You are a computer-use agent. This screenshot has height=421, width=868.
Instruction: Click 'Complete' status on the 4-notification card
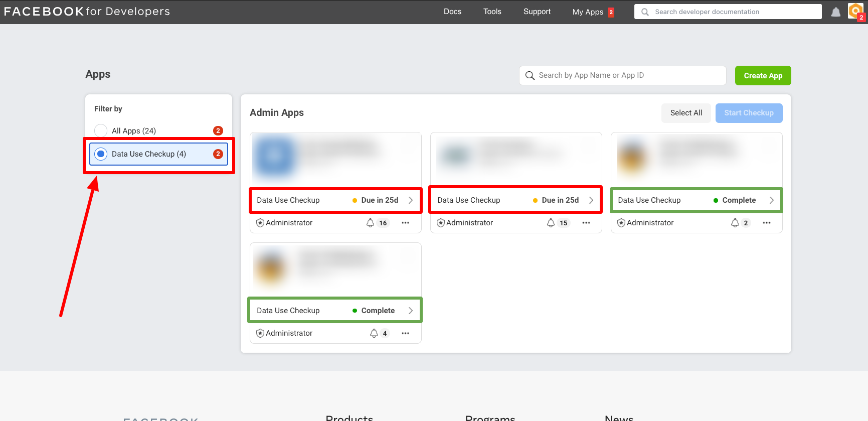click(378, 311)
